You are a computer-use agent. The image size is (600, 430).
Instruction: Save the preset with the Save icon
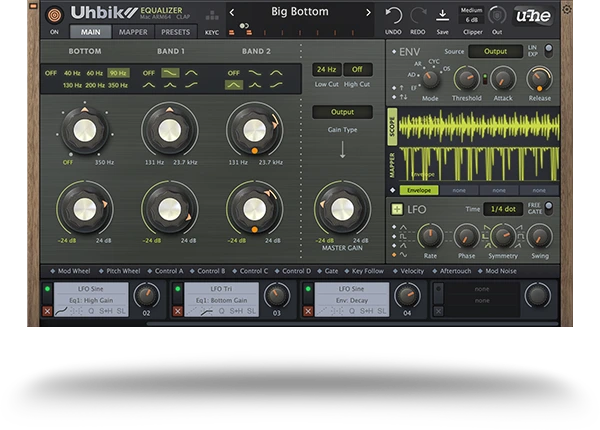pyautogui.click(x=442, y=15)
